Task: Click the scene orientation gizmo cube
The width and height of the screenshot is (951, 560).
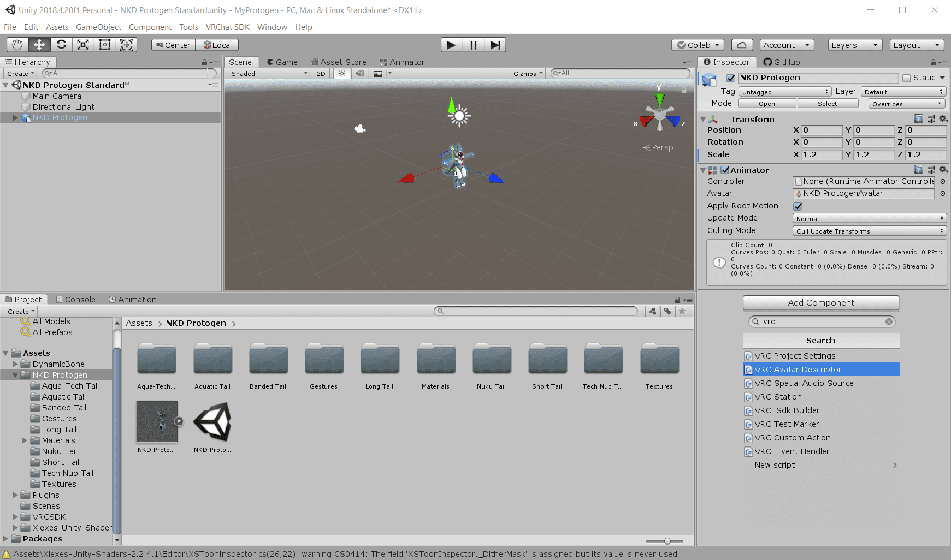Action: click(660, 115)
